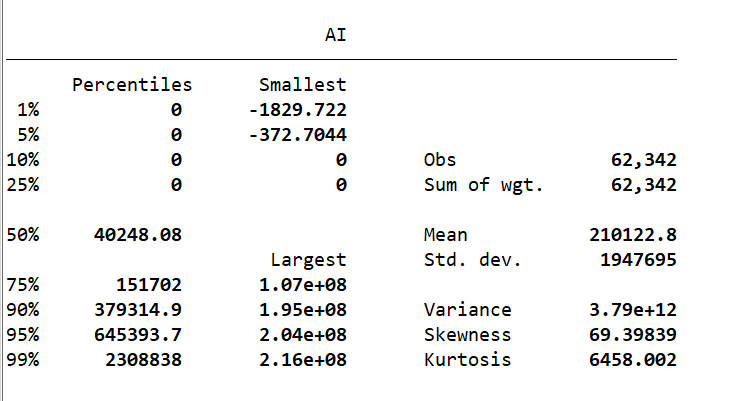Select the 99% percentile value 2308838
Viewport: 733px width, 401px height.
pos(144,360)
